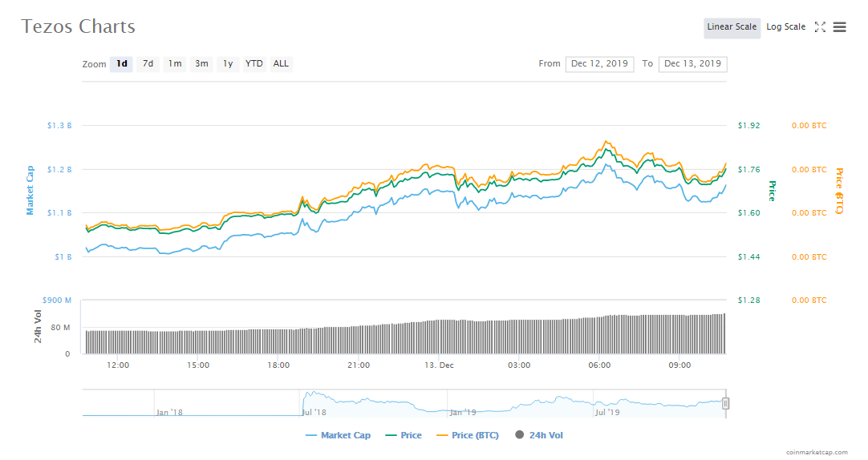This screenshot has height=460, width=868.
Task: Click the $1.92 price axis label
Action: coord(749,126)
